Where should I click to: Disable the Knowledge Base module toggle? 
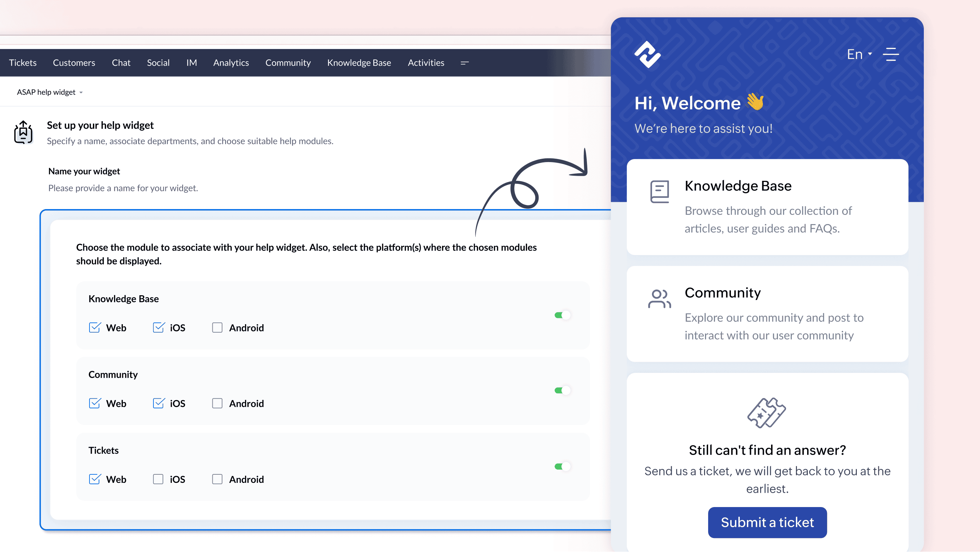[562, 315]
